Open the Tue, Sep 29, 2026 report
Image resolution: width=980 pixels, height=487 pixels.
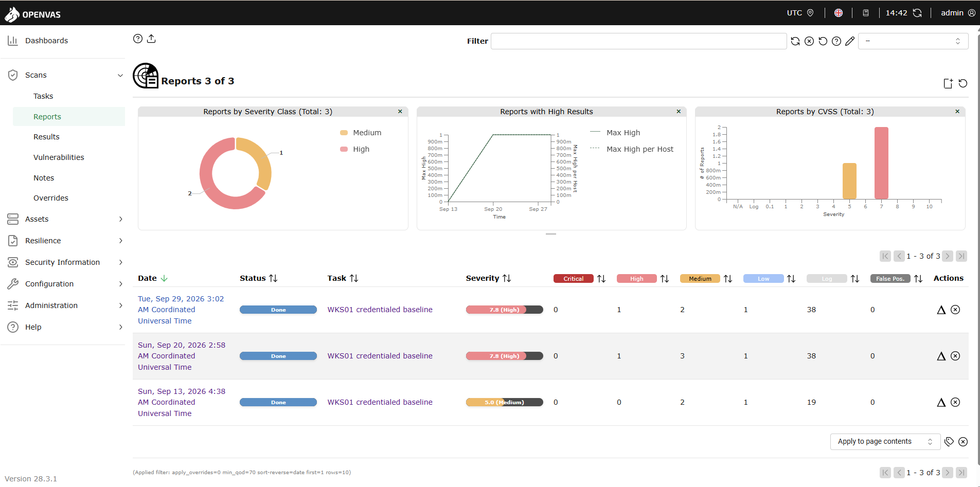click(x=181, y=310)
